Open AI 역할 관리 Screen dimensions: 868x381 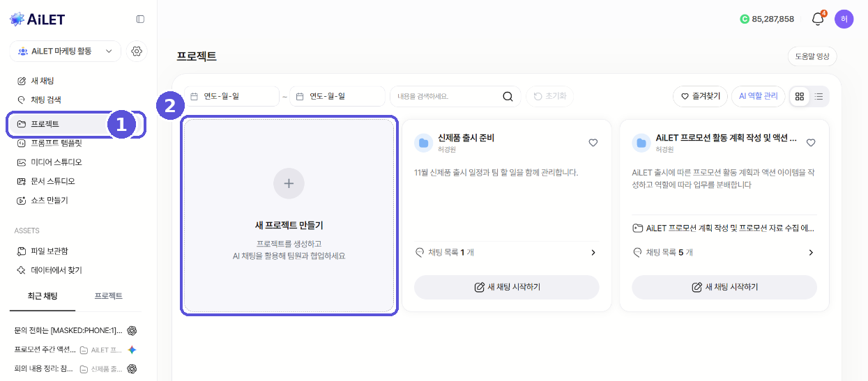[x=759, y=96]
